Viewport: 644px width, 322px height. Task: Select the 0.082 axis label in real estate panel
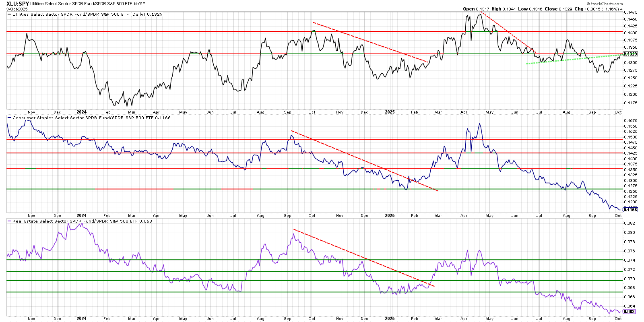click(630, 223)
